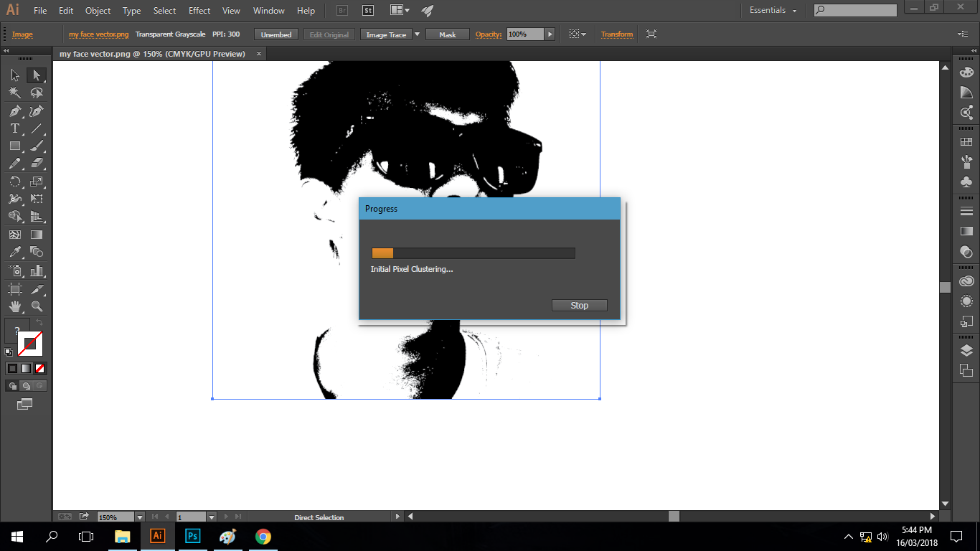This screenshot has width=980, height=551.
Task: Select the Mesh tool
Action: click(15, 235)
